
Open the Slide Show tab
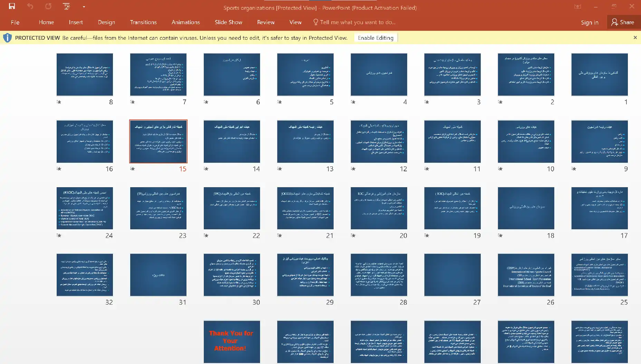(x=228, y=22)
